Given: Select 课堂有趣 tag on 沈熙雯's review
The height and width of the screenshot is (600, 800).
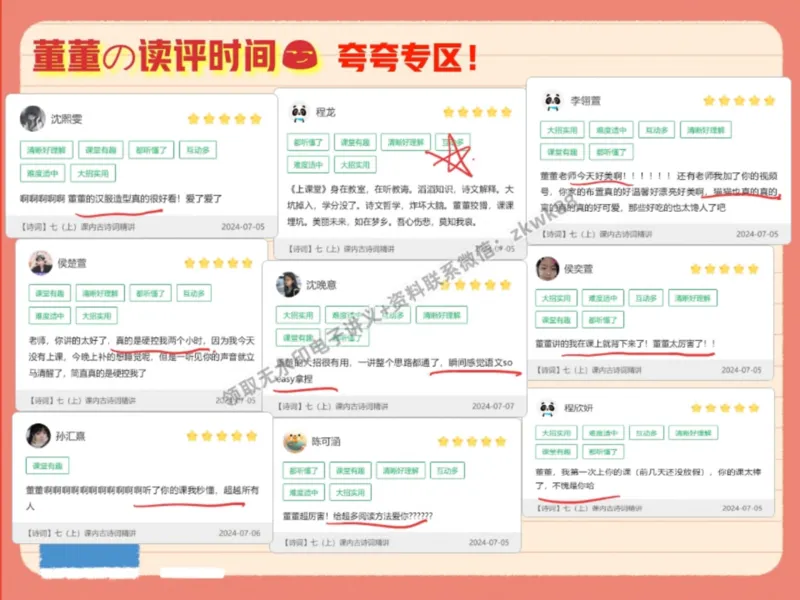Looking at the screenshot, I should coord(101,150).
